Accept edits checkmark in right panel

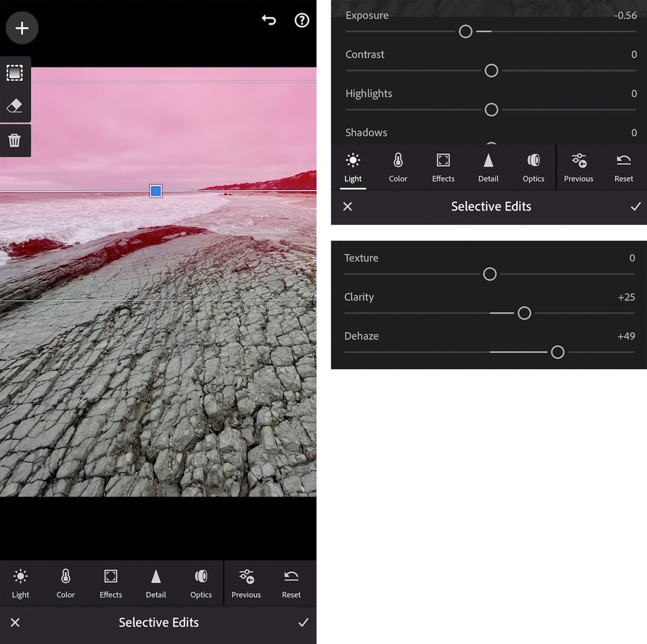point(636,207)
